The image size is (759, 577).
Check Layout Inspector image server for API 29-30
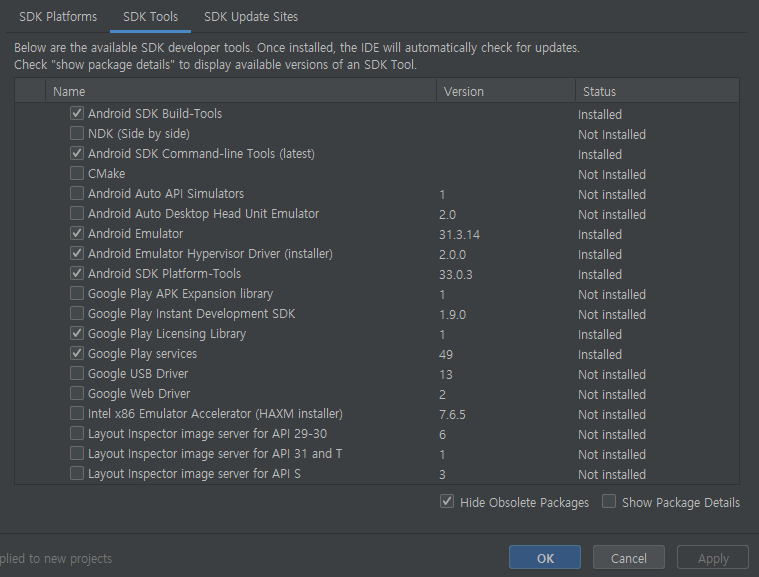pyautogui.click(x=76, y=433)
